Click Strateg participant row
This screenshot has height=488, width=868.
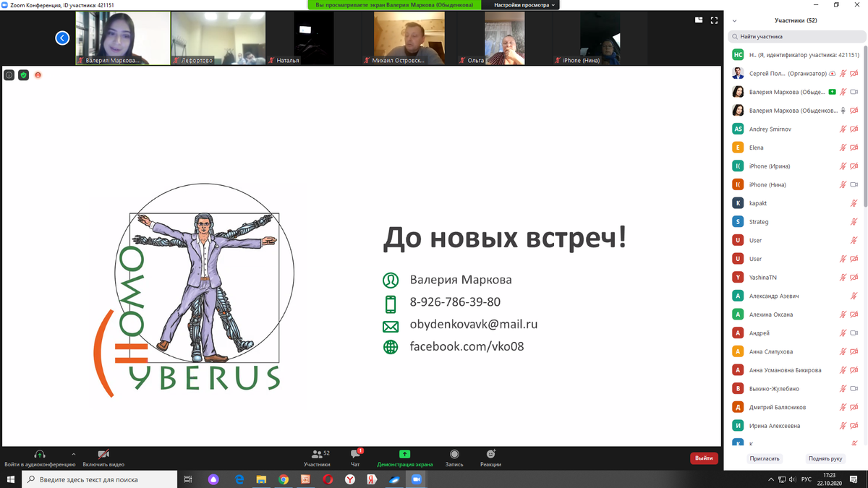[795, 222]
